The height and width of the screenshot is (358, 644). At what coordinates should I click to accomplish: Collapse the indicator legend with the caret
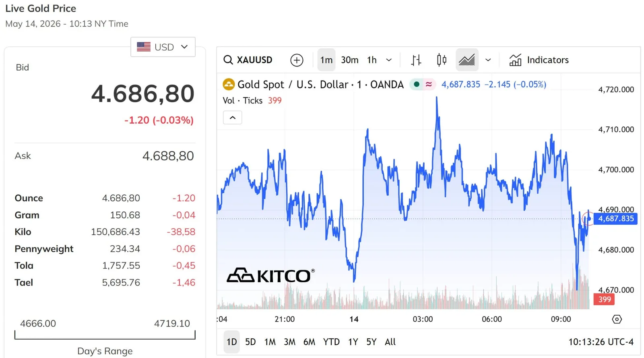233,118
